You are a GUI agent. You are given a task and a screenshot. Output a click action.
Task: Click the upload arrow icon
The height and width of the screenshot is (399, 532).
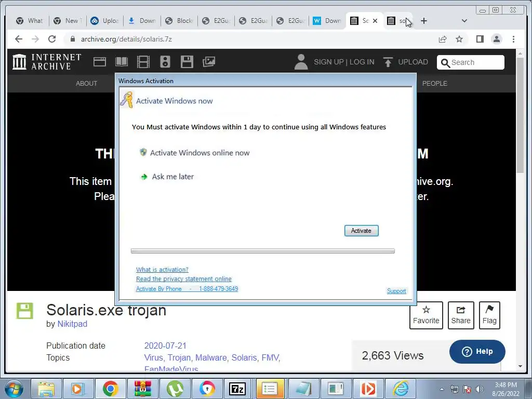[x=388, y=62]
